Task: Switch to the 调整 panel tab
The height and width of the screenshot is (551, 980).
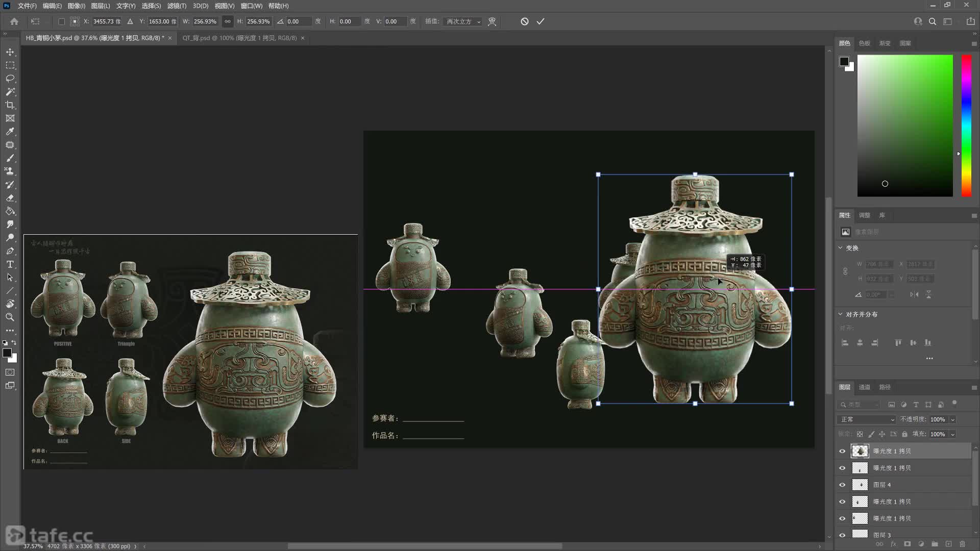Action: pyautogui.click(x=865, y=215)
